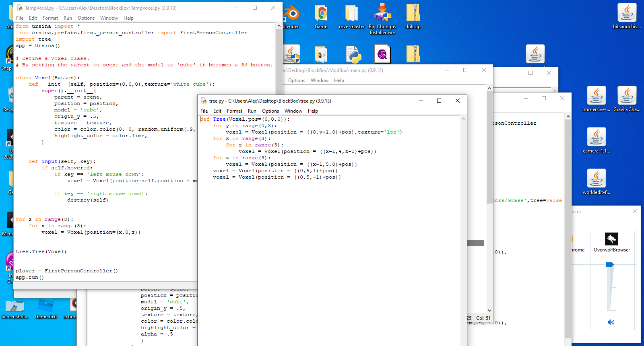Click 'destroy(self)' line in TempVoxel.py
The image size is (644, 346).
click(x=88, y=200)
